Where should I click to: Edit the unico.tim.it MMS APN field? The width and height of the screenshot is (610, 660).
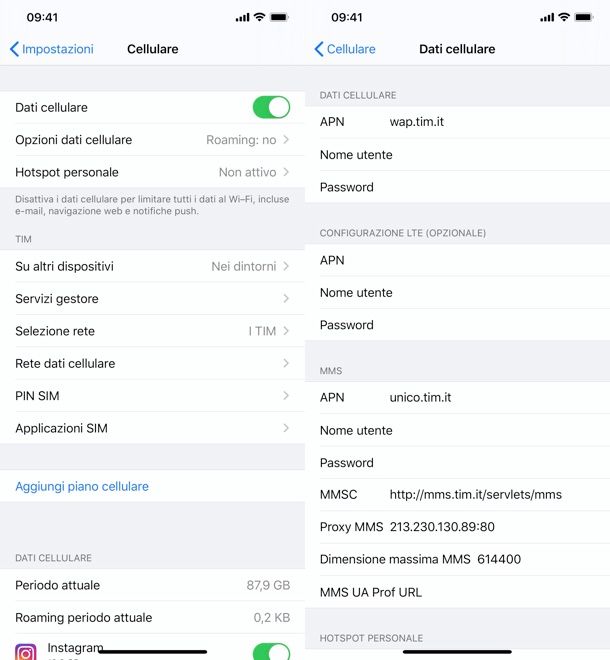[x=457, y=397]
